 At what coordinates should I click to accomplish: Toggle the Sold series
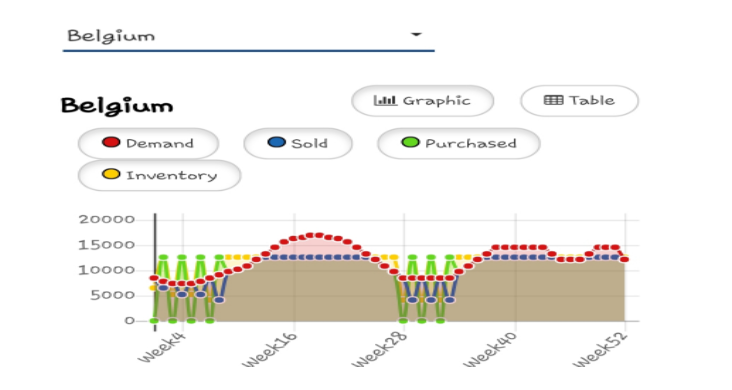tap(298, 143)
